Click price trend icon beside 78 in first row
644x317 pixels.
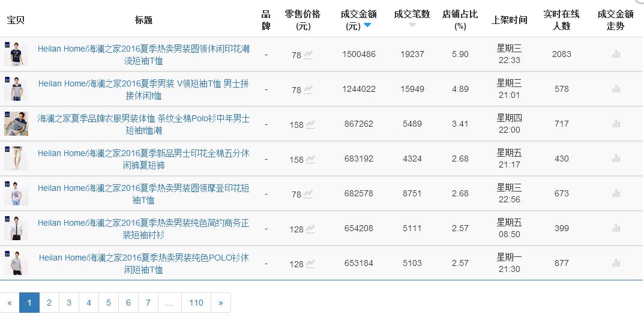(x=308, y=55)
